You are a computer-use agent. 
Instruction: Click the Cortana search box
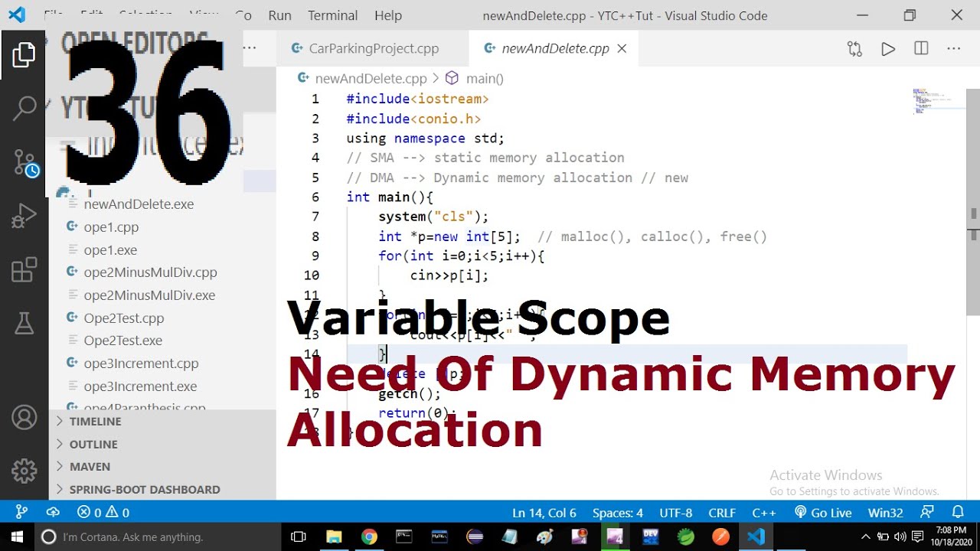coord(157,537)
